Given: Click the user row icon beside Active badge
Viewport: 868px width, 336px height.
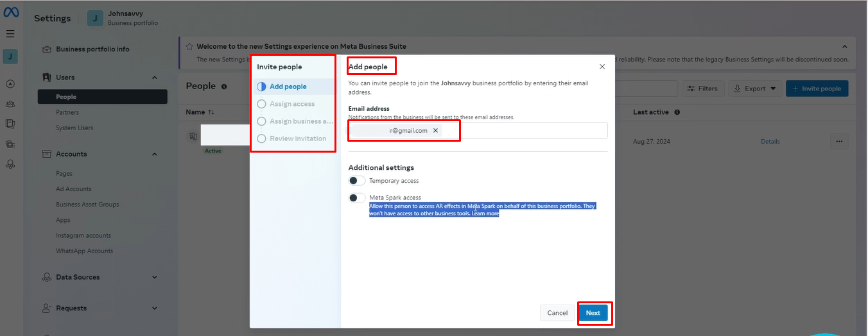Looking at the screenshot, I should click(x=193, y=137).
